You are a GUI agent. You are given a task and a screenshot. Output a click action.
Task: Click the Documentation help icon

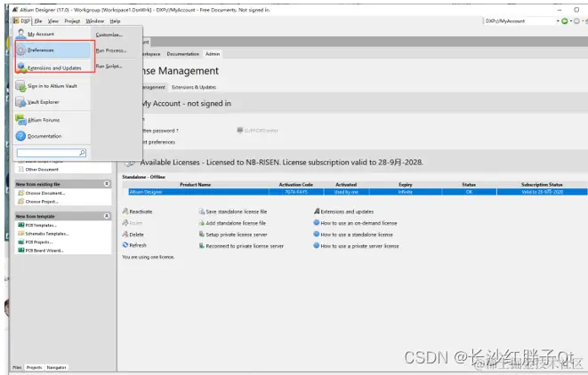point(21,136)
